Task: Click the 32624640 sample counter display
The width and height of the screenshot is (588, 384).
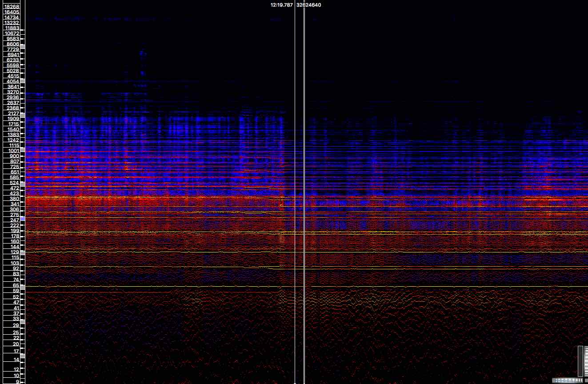Action: [309, 5]
